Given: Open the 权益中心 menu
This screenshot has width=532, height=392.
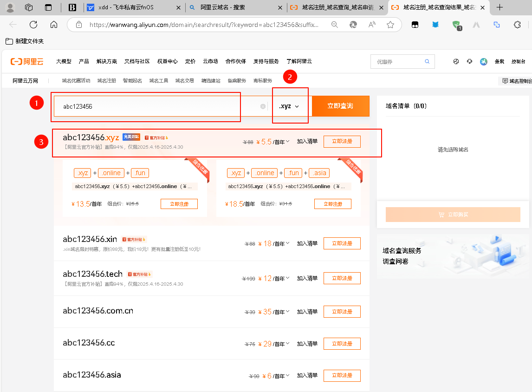Looking at the screenshot, I should (167, 61).
